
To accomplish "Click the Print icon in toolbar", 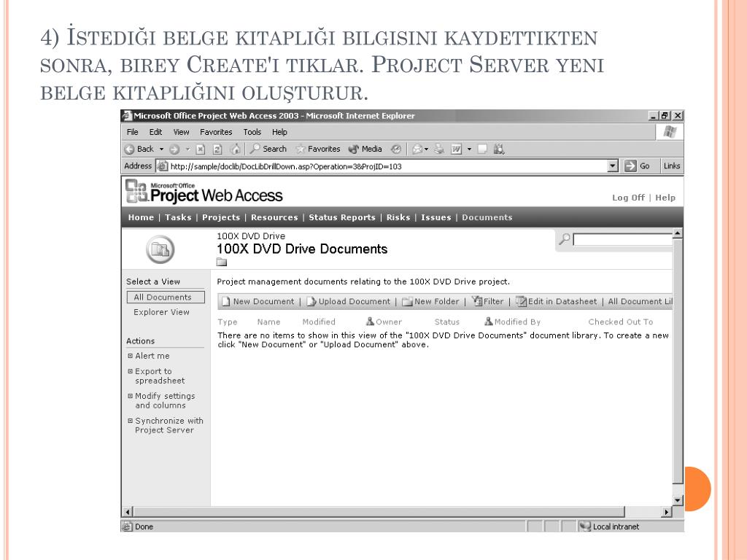I will pos(438,149).
